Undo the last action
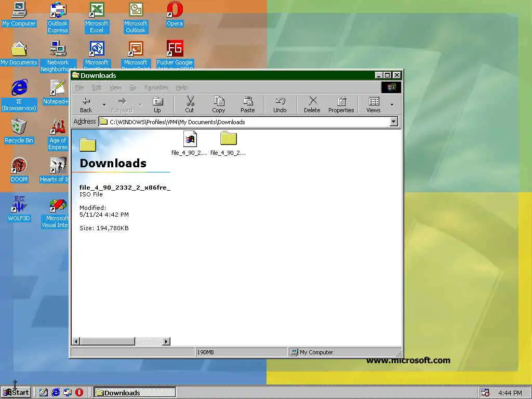The height and width of the screenshot is (399, 532). 280,104
